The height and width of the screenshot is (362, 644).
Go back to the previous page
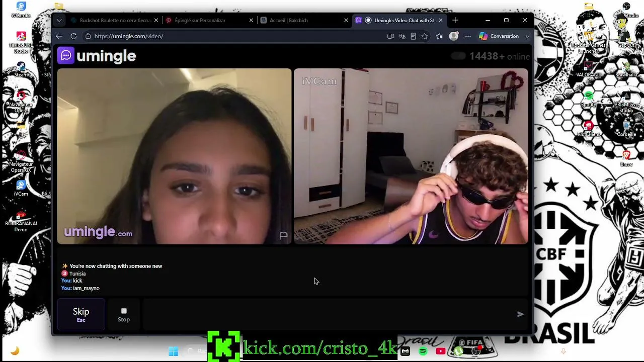(59, 36)
